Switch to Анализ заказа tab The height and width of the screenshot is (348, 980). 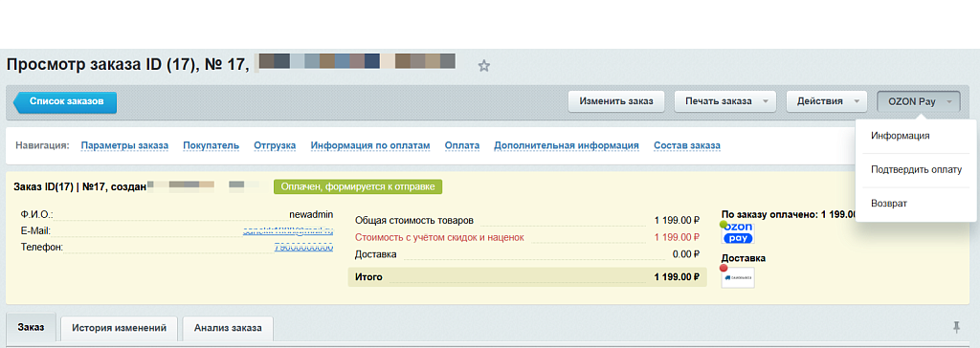tap(227, 328)
